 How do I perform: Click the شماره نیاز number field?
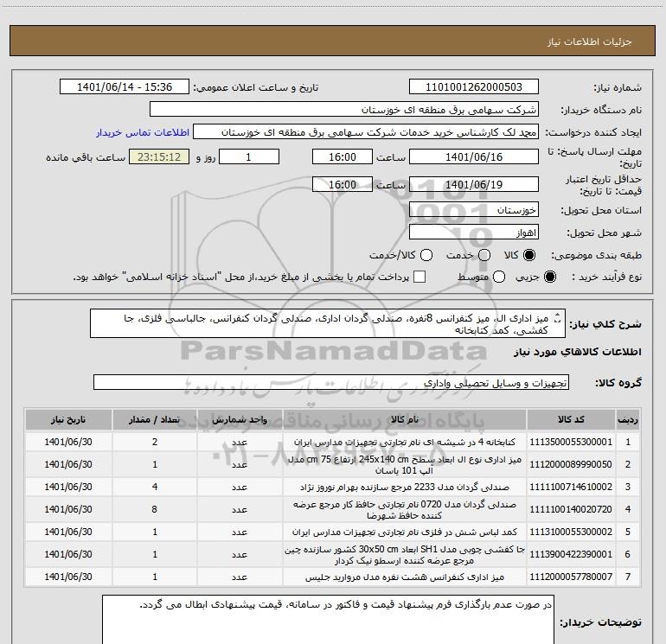click(472, 87)
